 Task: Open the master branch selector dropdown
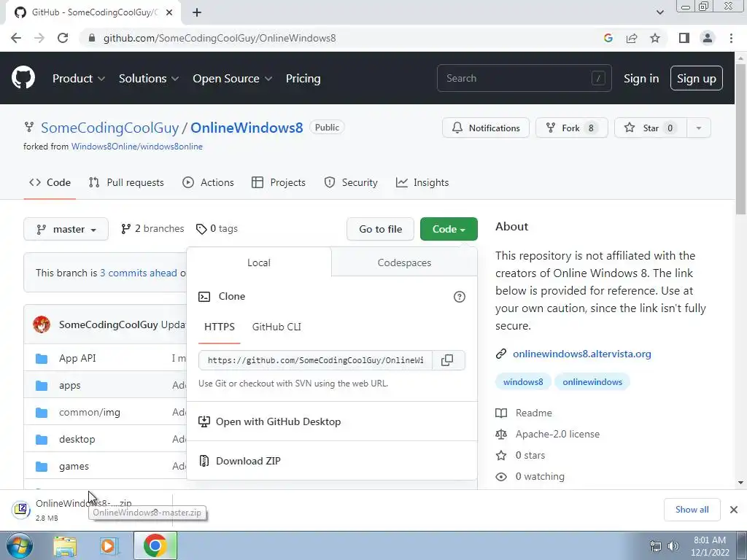click(x=66, y=229)
